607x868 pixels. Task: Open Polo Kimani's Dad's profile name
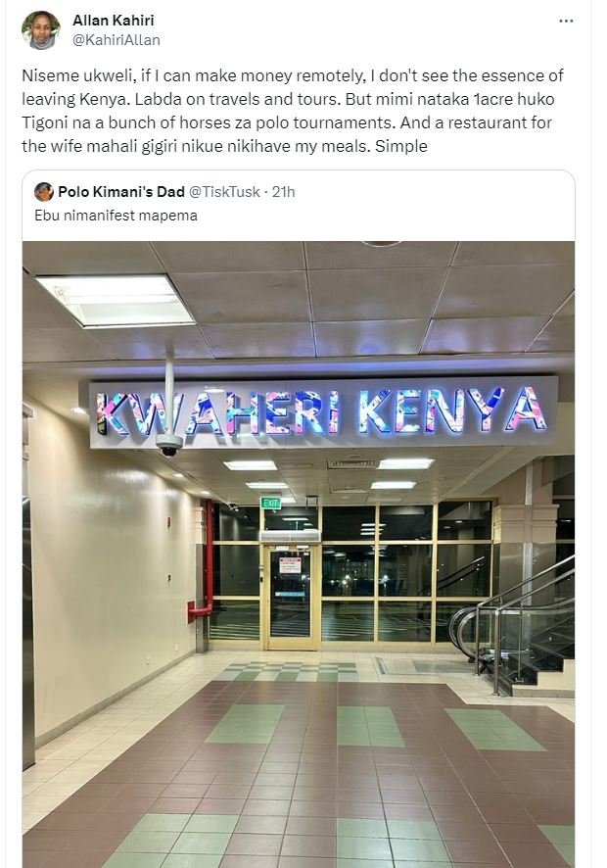tap(121, 192)
